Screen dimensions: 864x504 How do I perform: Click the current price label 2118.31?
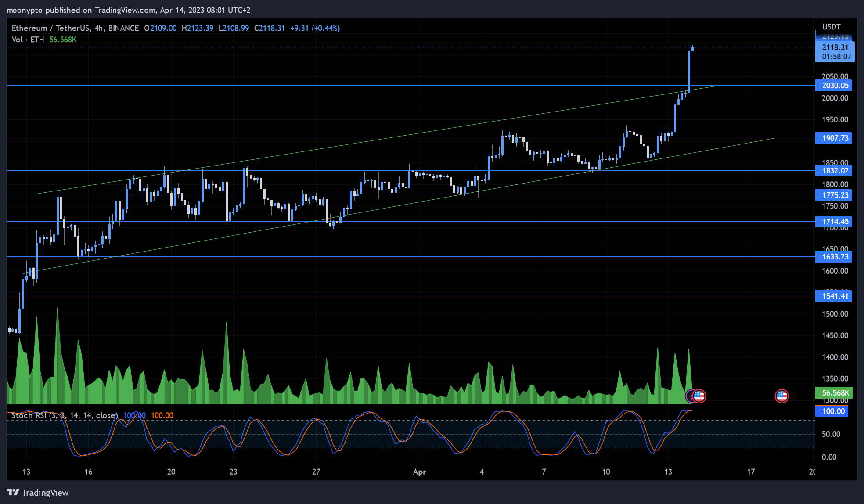tap(835, 47)
